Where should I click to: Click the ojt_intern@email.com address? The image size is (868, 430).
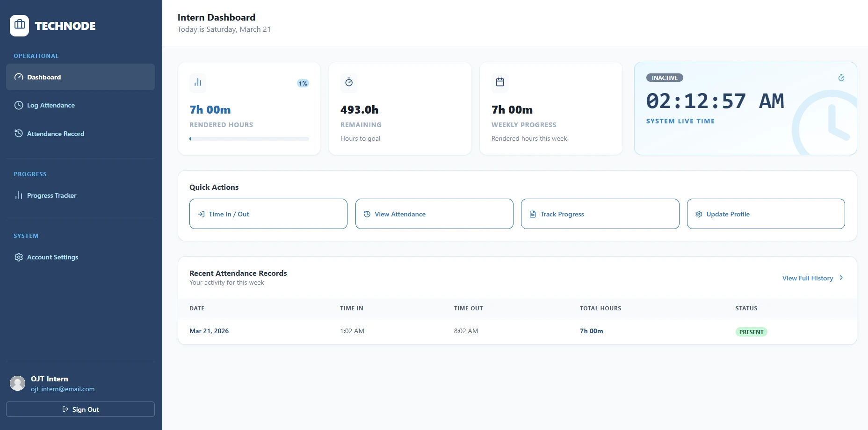click(x=63, y=389)
